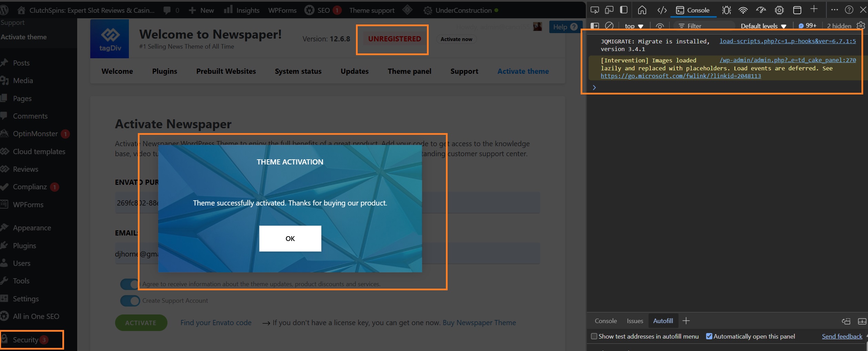This screenshot has height=351, width=868.
Task: Open the Elements panel code icon
Action: (662, 10)
